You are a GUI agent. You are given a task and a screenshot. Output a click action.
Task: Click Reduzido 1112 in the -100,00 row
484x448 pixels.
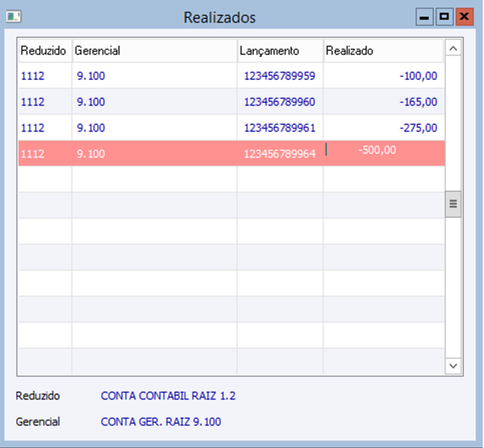click(x=33, y=76)
